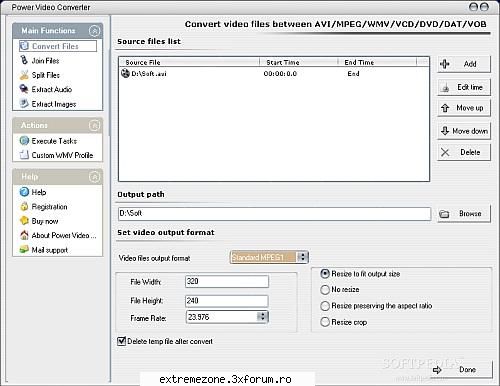Open the Mail support link text
The height and width of the screenshot is (386, 500).
(x=50, y=250)
